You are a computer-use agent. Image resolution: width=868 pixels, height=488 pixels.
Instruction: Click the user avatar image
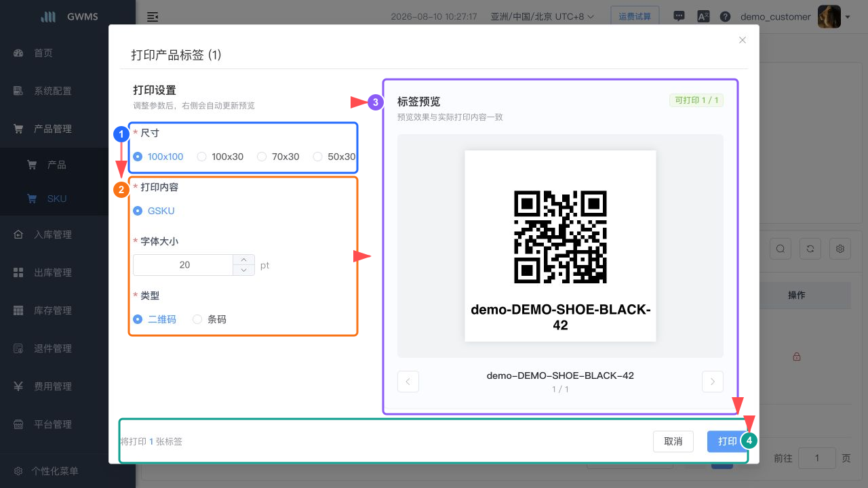point(829,17)
